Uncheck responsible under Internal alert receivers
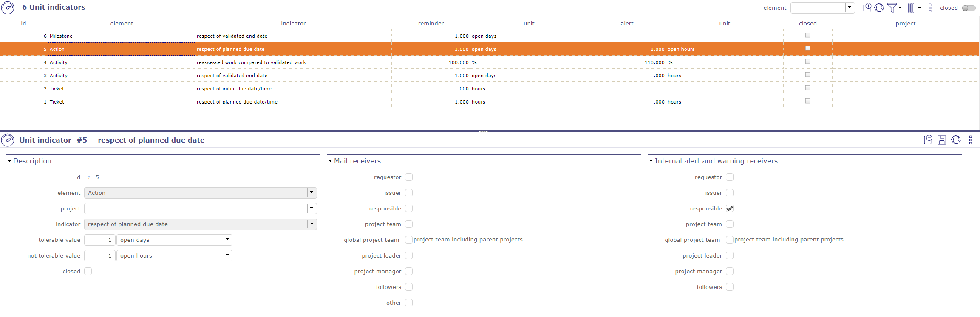The height and width of the screenshot is (317, 980). point(730,208)
